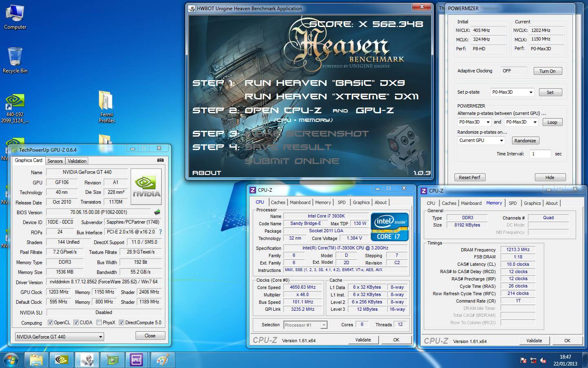Open the Caches tab in CPU-Z CPU window
Viewport: 588px width, 368px height.
point(278,202)
